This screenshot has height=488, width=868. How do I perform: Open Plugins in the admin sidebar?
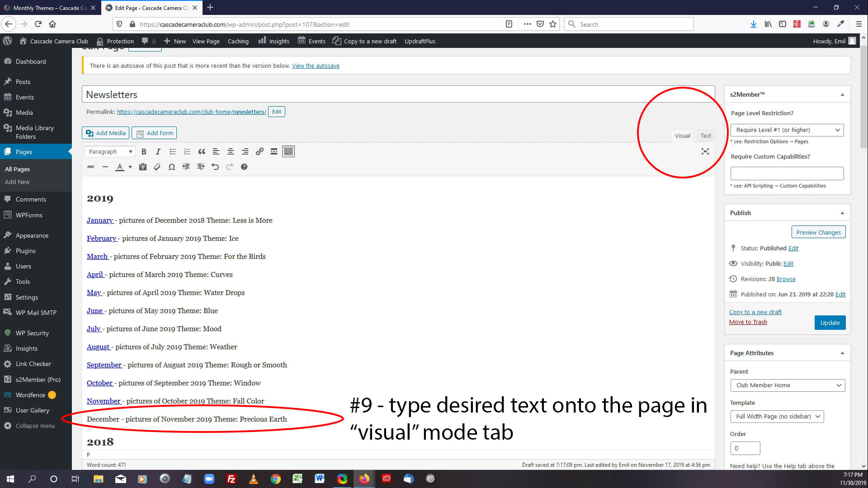pyautogui.click(x=25, y=251)
